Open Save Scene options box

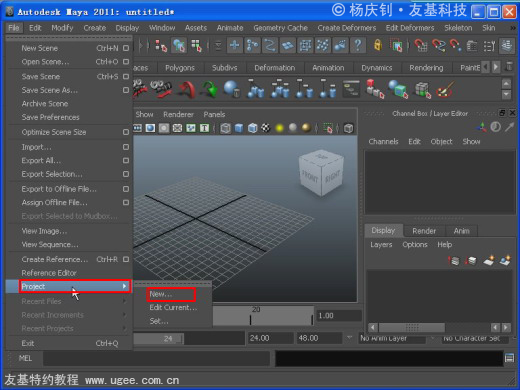[x=126, y=77]
